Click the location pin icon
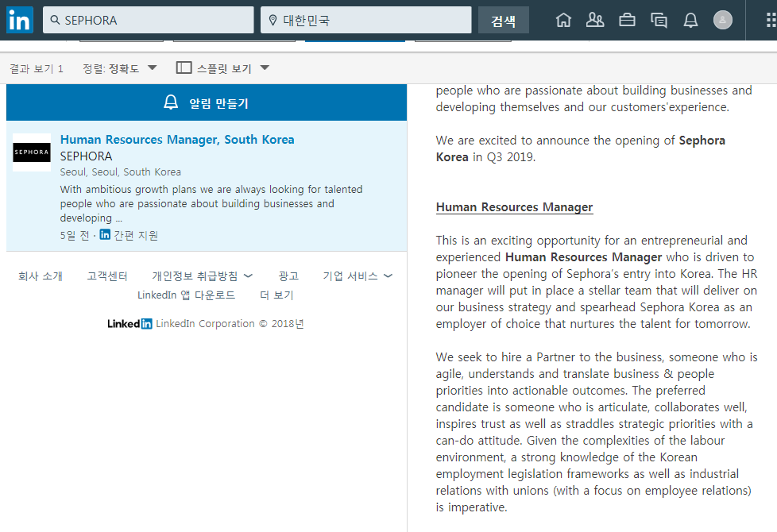 [272, 21]
